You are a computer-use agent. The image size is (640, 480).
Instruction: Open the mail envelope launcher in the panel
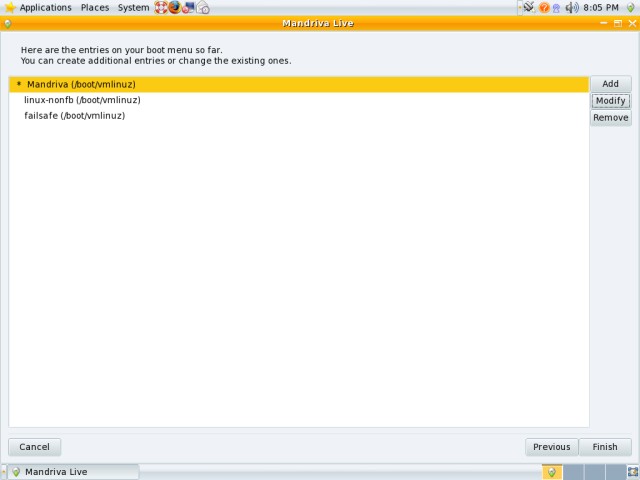click(203, 7)
